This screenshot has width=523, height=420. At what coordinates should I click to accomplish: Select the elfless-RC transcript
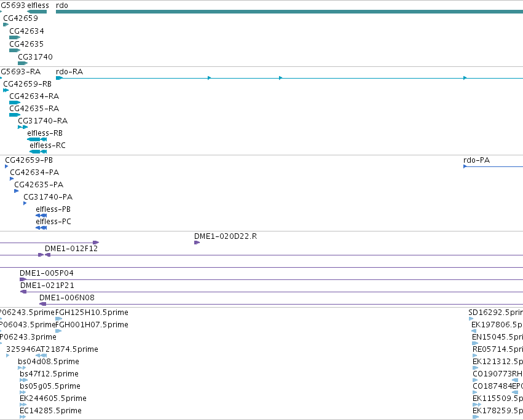38,152
